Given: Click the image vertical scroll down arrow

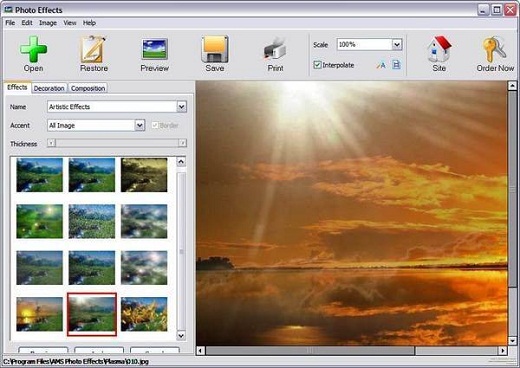Looking at the screenshot, I should coord(512,341).
